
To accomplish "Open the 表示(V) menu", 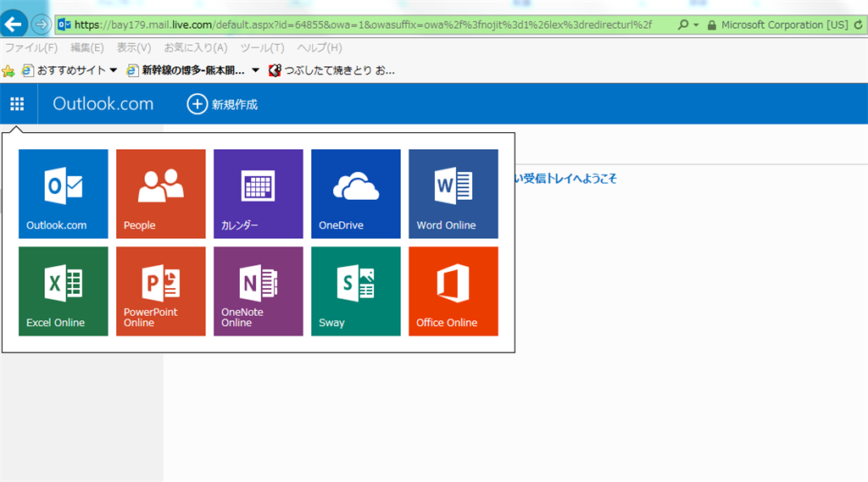I will (134, 47).
